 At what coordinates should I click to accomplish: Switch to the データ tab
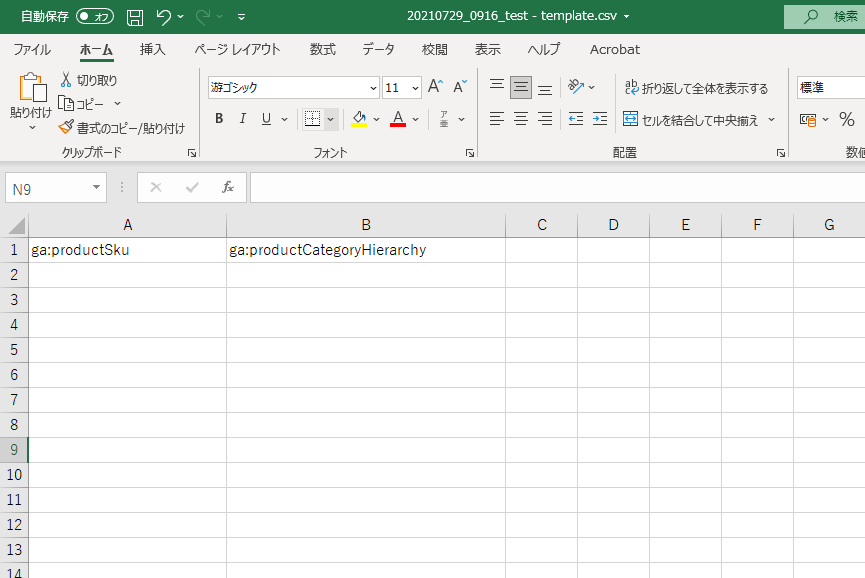tap(378, 50)
